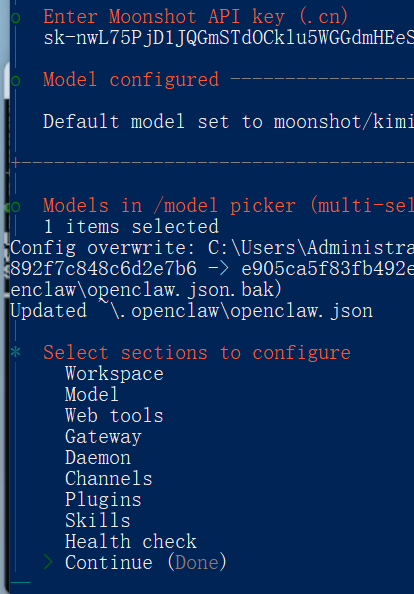Pick the Plugins entry
The width and height of the screenshot is (414, 594).
pyautogui.click(x=103, y=500)
